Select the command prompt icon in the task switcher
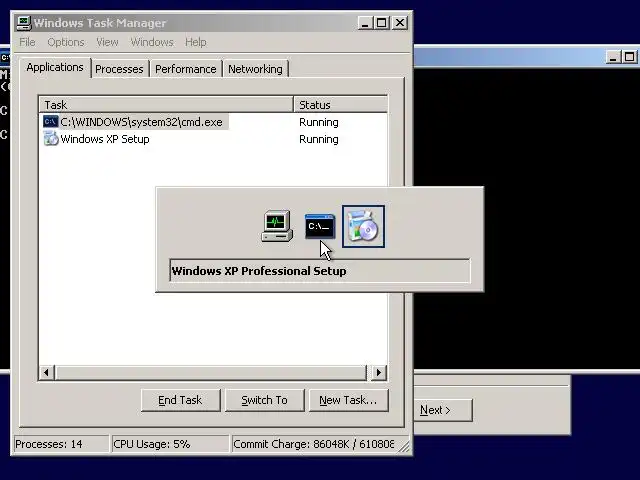Viewport: 640px width, 480px height. [320, 226]
